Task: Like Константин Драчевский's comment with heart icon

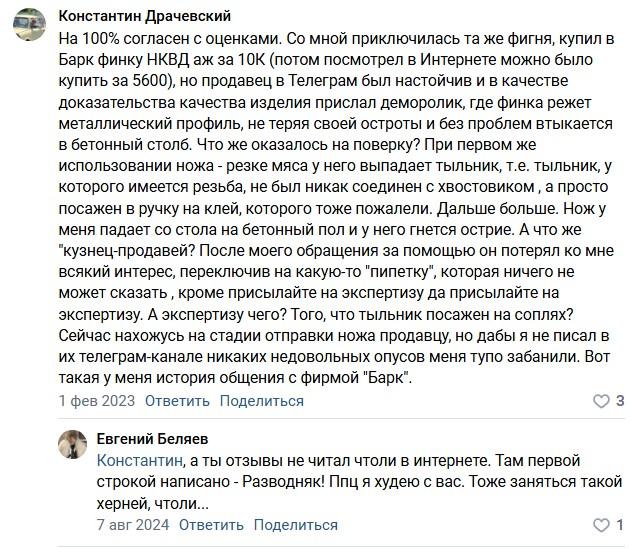Action: (x=601, y=402)
